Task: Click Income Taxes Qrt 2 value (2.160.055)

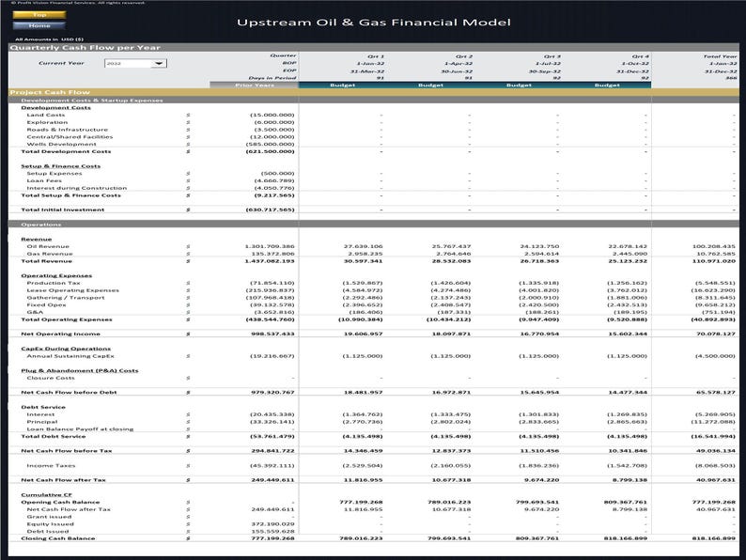Action: point(451,465)
